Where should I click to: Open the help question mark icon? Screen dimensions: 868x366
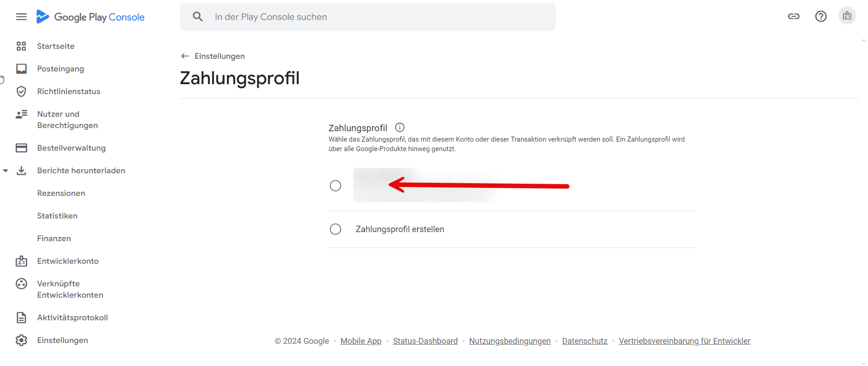point(821,16)
